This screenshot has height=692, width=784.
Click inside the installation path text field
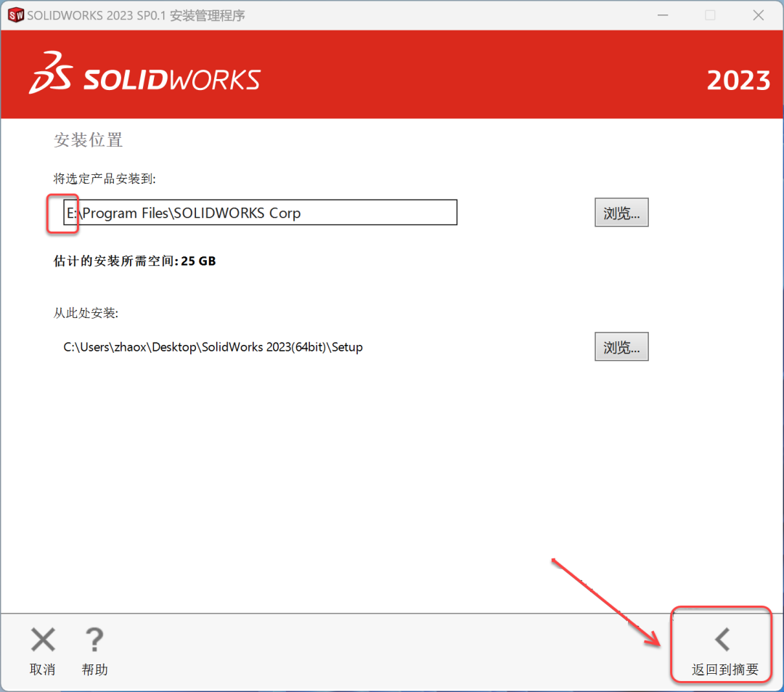[x=254, y=212]
